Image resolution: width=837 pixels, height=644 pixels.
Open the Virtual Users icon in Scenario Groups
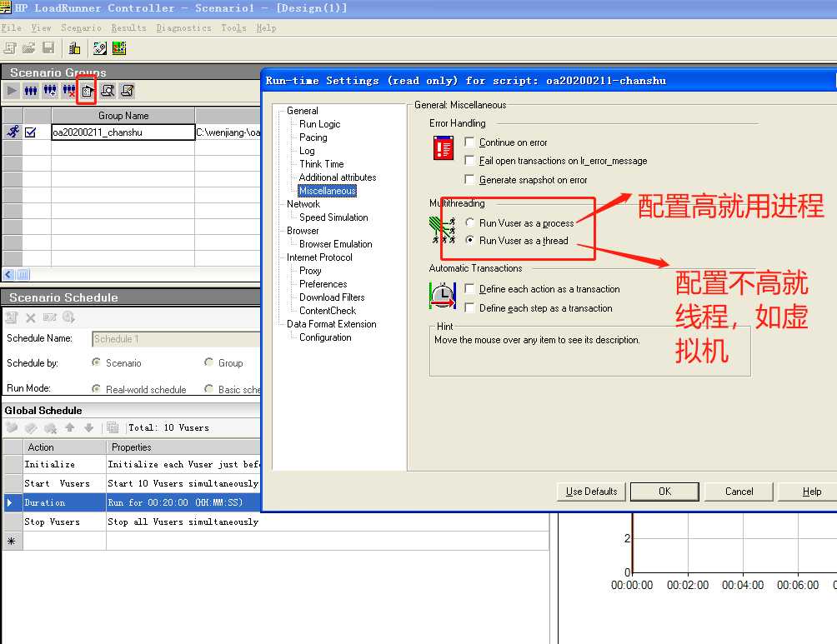pos(31,91)
